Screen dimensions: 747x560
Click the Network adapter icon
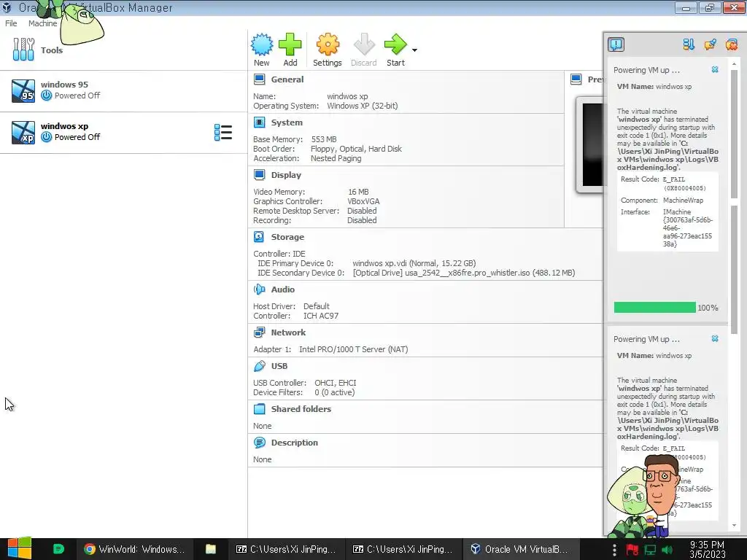click(259, 332)
